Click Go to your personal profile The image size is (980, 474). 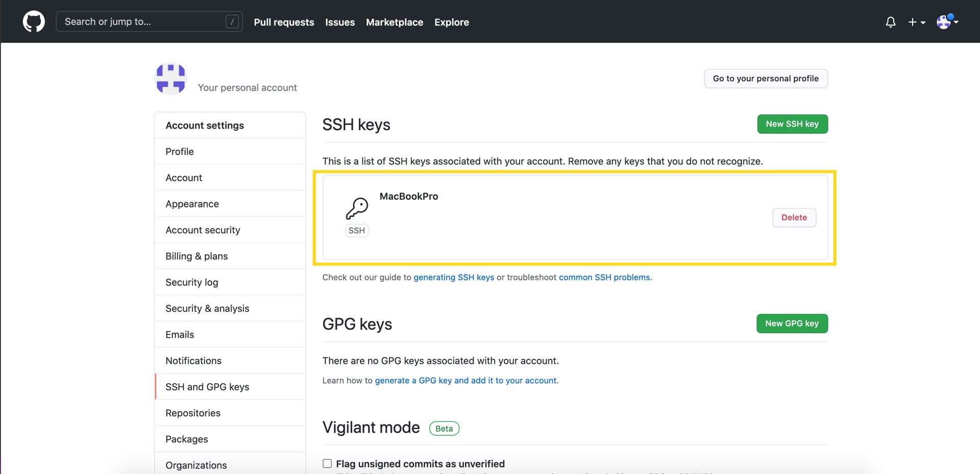766,78
